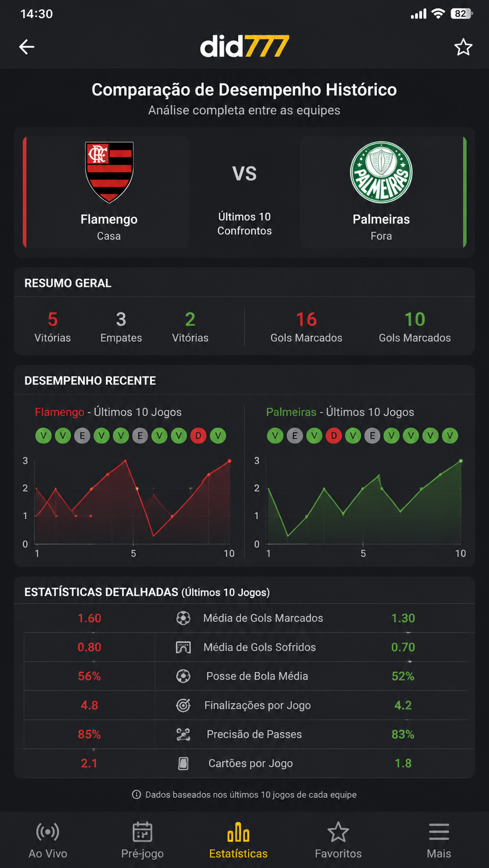Image resolution: width=489 pixels, height=868 pixels.
Task: Select the Estatísticas tab
Action: [239, 840]
